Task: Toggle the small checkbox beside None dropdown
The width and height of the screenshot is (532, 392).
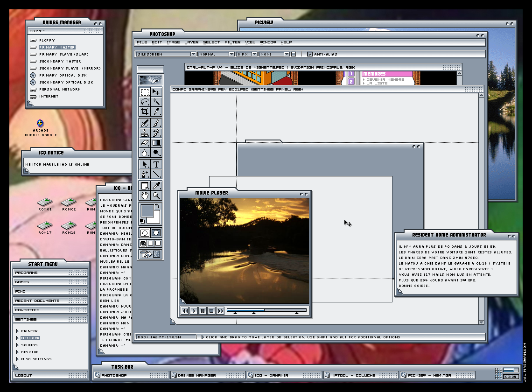Action: click(294, 54)
